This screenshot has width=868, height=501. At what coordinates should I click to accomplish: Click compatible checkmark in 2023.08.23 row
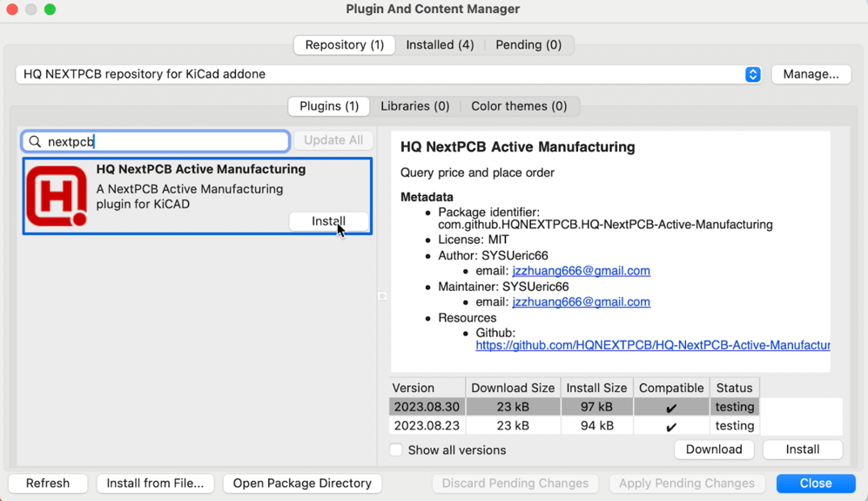point(671,427)
